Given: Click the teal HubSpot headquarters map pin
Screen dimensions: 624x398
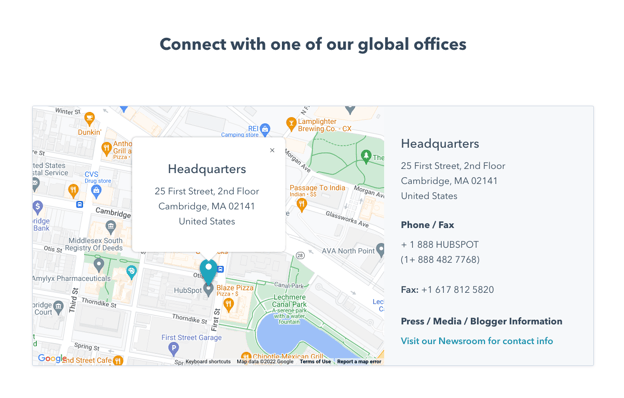Looking at the screenshot, I should pos(209,271).
